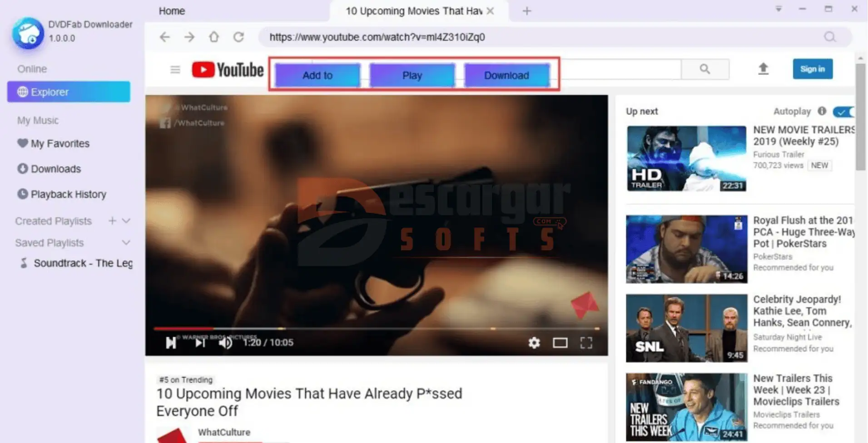This screenshot has width=868, height=443.
Task: Open YouTube hamburger guide menu
Action: click(x=175, y=69)
